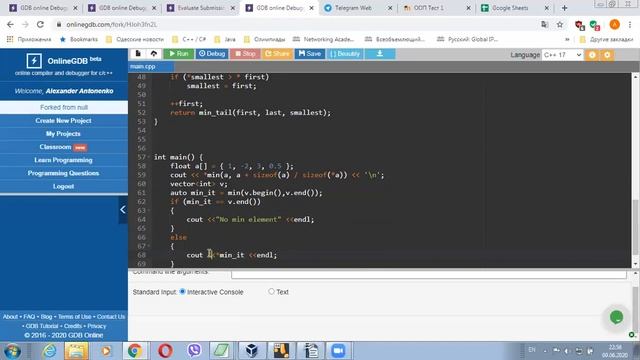Screen dimensions: 640x360
Task: Collapse the code fold at line 63
Action: point(149,211)
